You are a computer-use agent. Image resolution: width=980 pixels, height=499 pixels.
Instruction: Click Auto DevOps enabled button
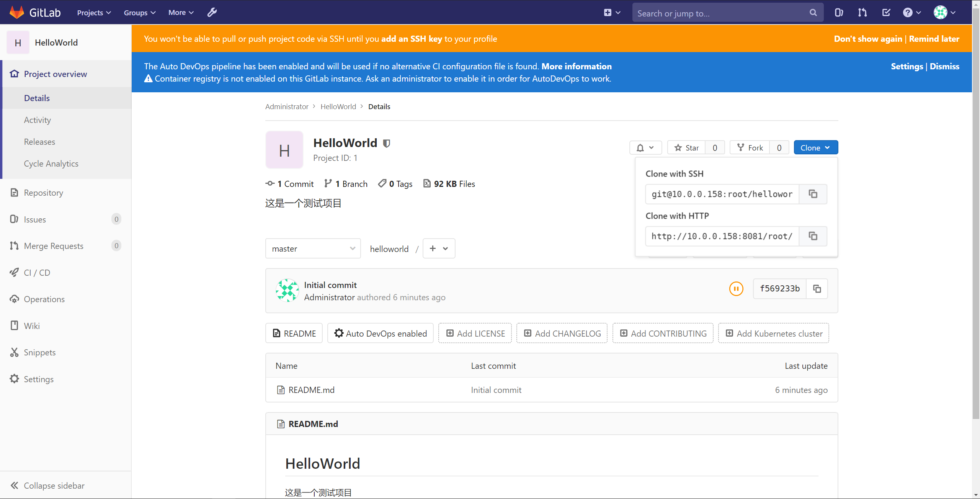[380, 333]
